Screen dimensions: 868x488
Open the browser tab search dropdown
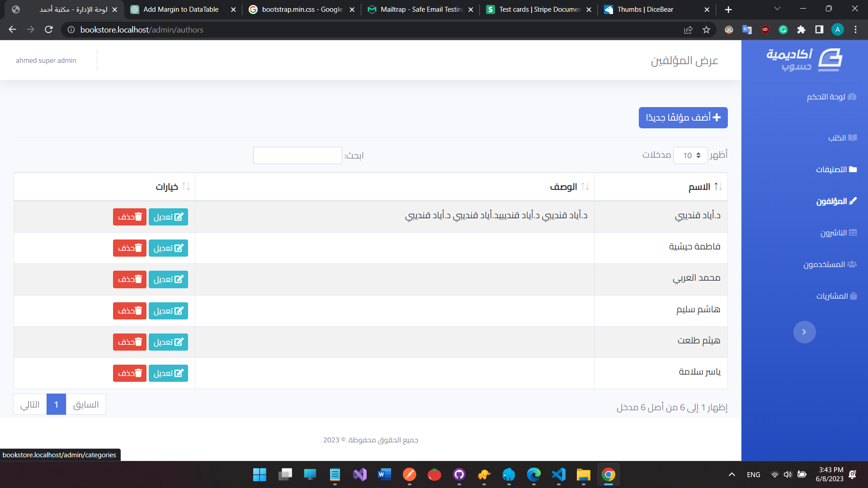(x=777, y=9)
